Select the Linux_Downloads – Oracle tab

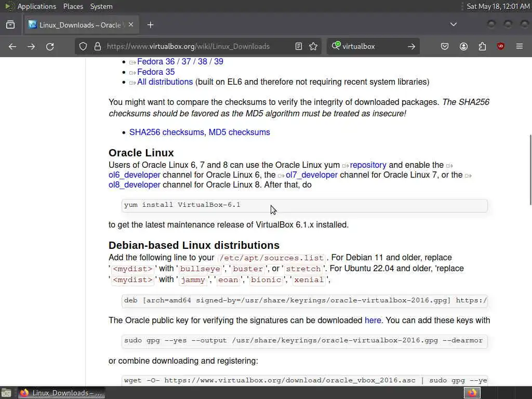(82, 25)
